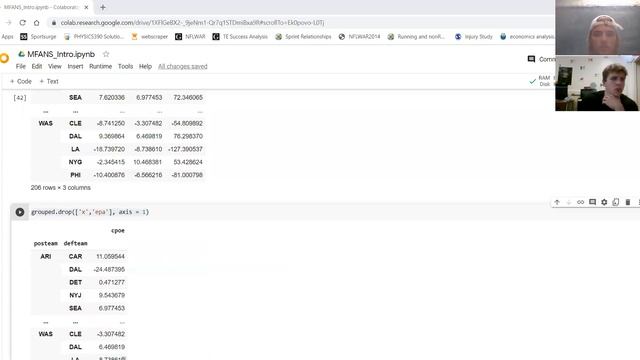Open the Injury Study bookmark
640x360 pixels.
pyautogui.click(x=473, y=37)
